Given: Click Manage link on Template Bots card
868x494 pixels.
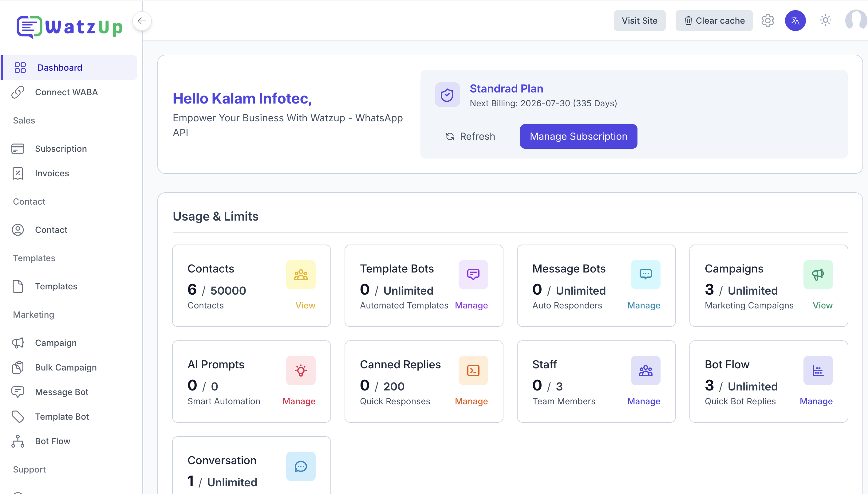Looking at the screenshot, I should 471,305.
